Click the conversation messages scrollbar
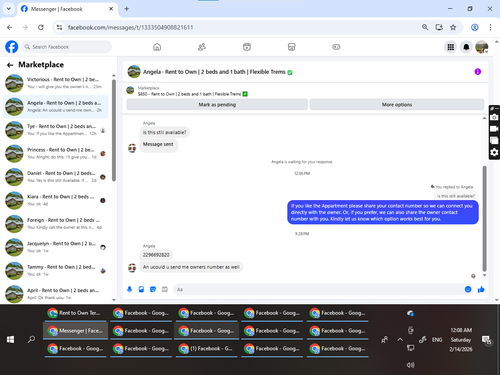The width and height of the screenshot is (500, 375). click(484, 218)
